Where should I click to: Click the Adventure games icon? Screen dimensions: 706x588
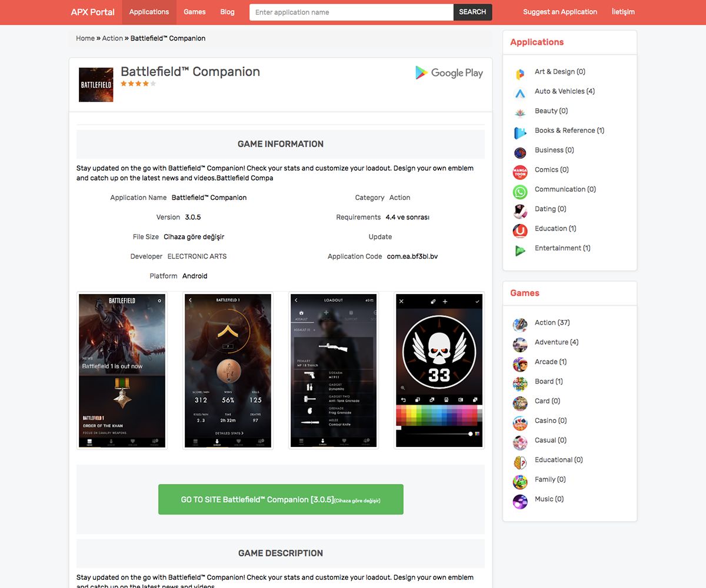(x=520, y=345)
